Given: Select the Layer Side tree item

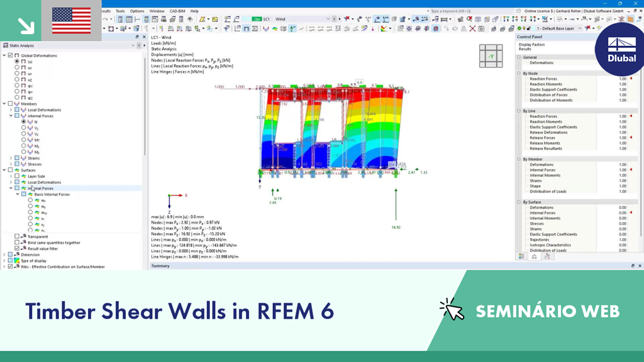Looking at the screenshot, I should (x=36, y=176).
